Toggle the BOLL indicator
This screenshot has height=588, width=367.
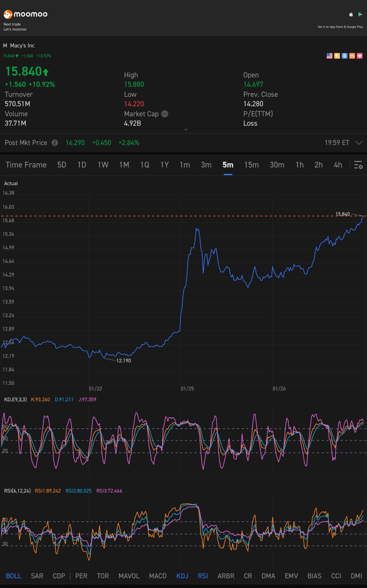coord(14,576)
